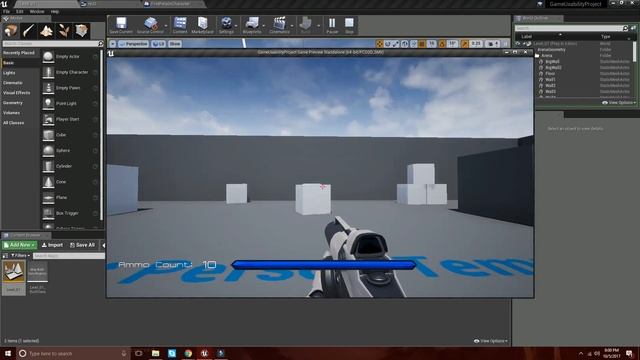Select the Geometry Editing mode icon
The image size is (640, 360).
[x=82, y=31]
